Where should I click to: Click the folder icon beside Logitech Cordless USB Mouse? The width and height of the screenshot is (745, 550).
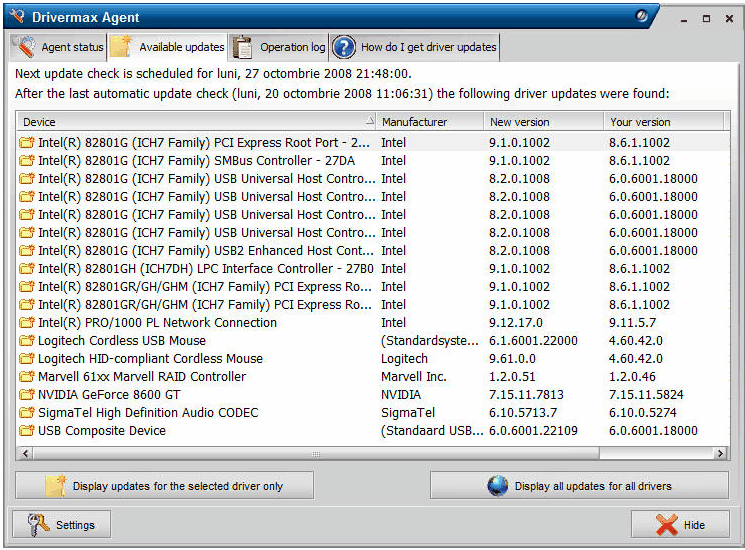tap(27, 341)
